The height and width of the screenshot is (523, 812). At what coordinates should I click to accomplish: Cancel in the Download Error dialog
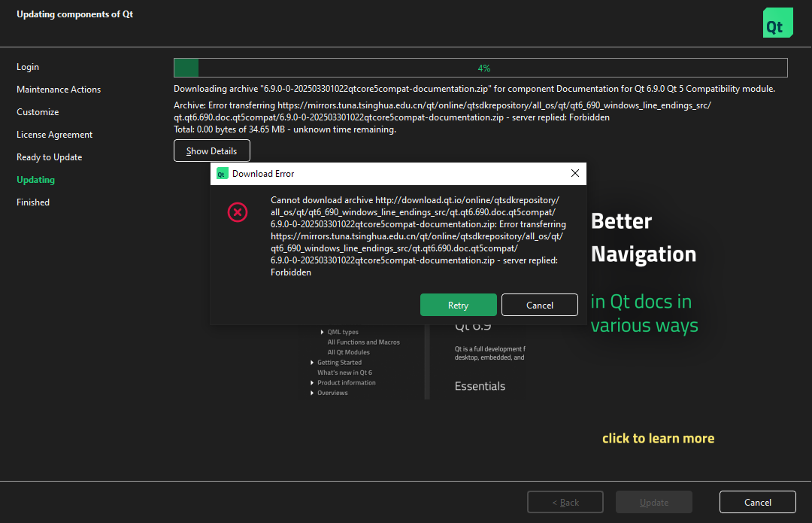pos(540,305)
